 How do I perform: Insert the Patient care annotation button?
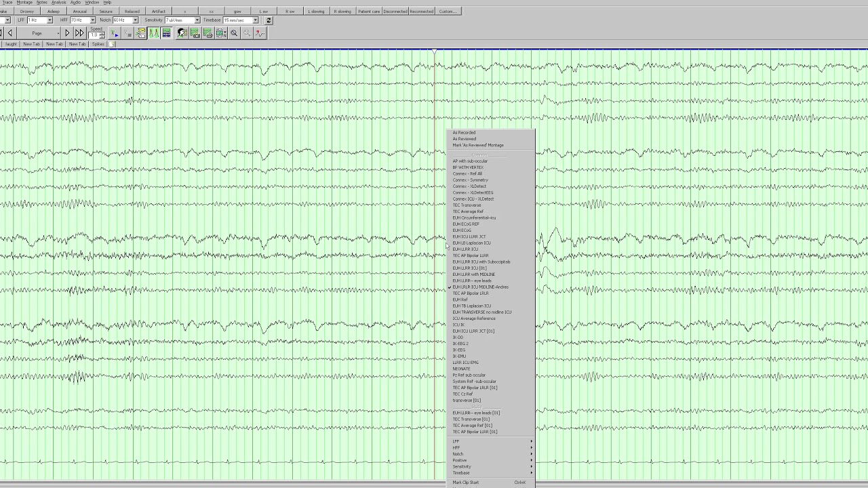click(369, 12)
